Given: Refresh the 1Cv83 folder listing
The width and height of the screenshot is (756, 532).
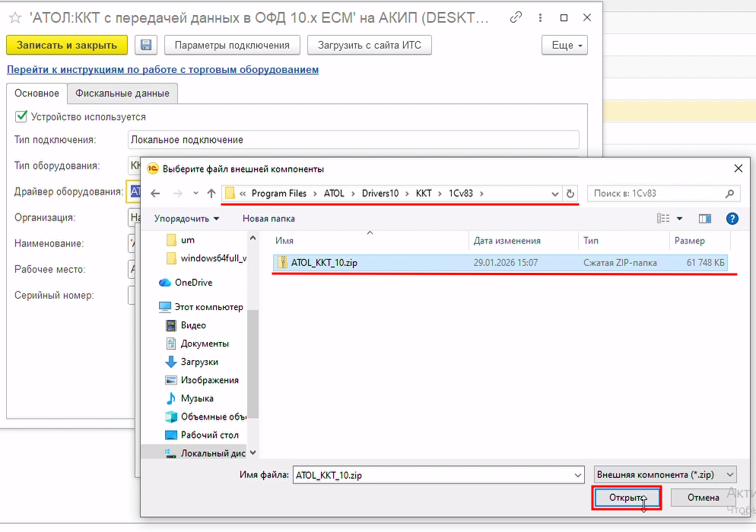Looking at the screenshot, I should [570, 194].
